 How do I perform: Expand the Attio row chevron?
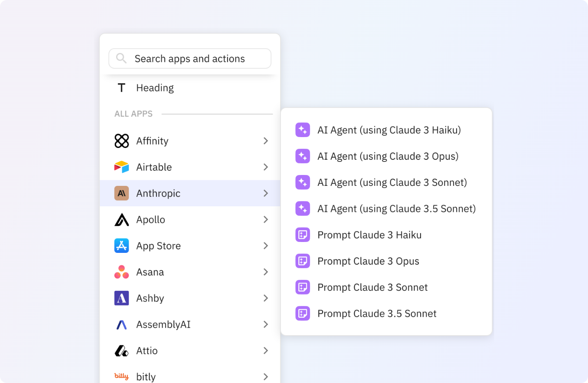point(266,351)
